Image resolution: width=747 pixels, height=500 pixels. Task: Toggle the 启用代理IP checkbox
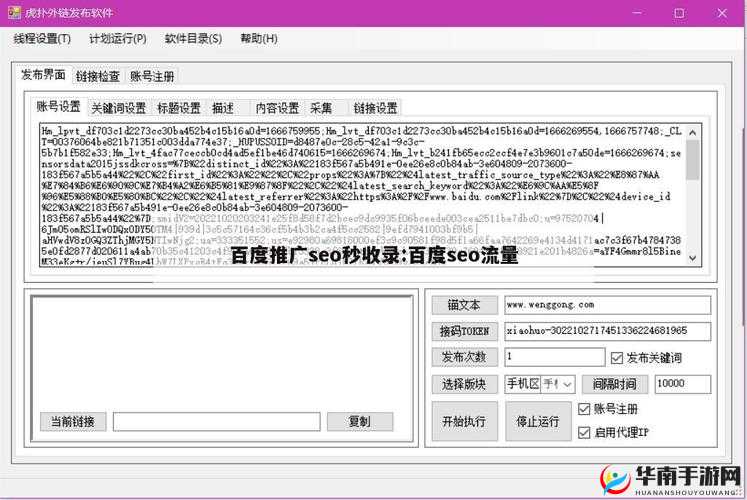pos(584,432)
